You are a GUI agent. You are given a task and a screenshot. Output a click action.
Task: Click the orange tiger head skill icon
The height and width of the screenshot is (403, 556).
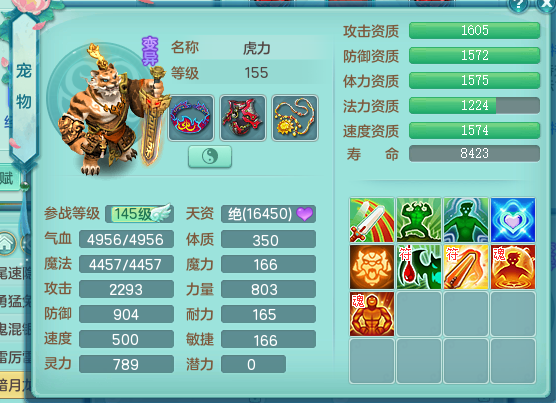[372, 267]
